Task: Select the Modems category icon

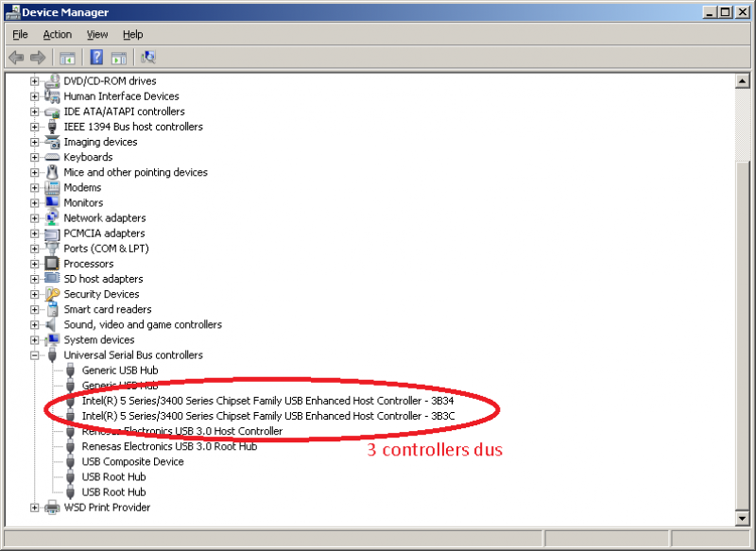Action: (52, 187)
